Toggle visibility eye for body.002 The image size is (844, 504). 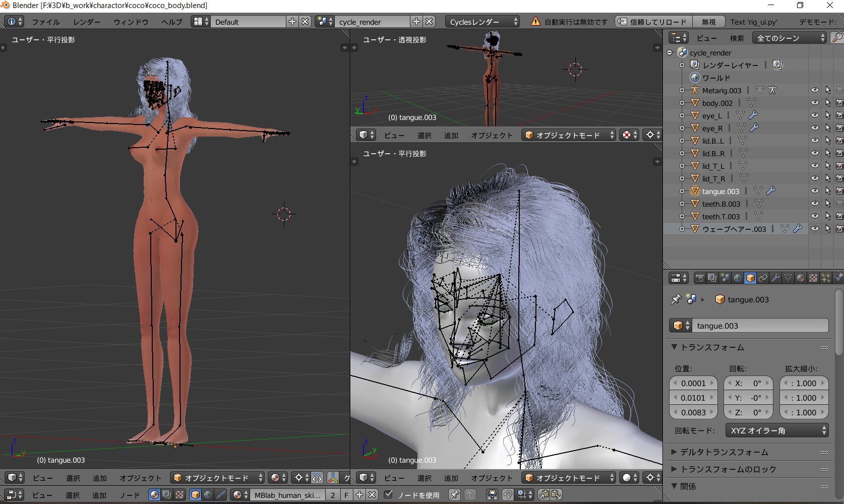tap(815, 103)
